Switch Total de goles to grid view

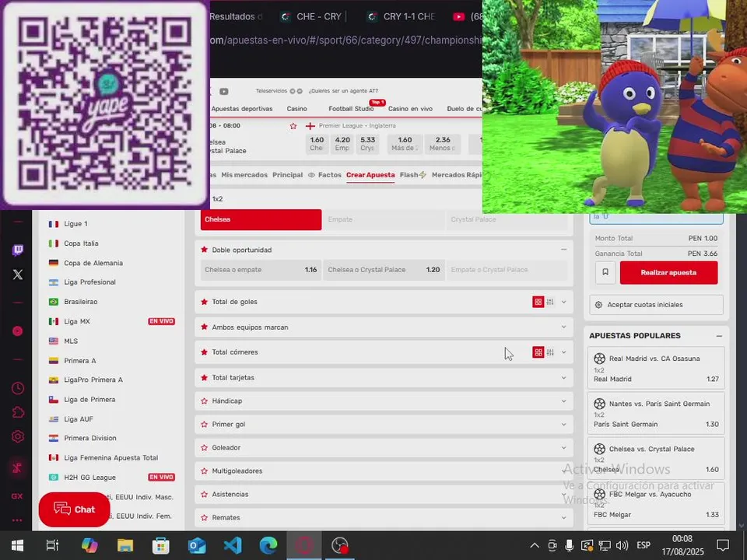538,302
